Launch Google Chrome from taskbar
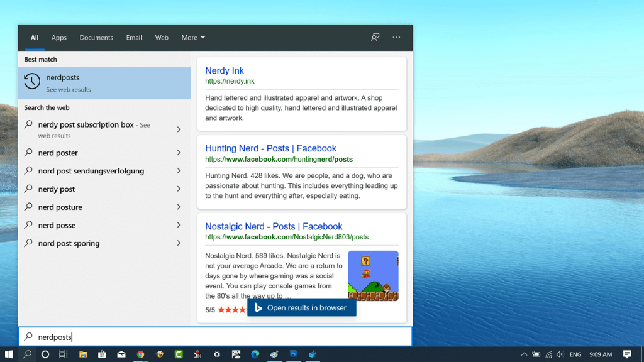 [x=140, y=354]
